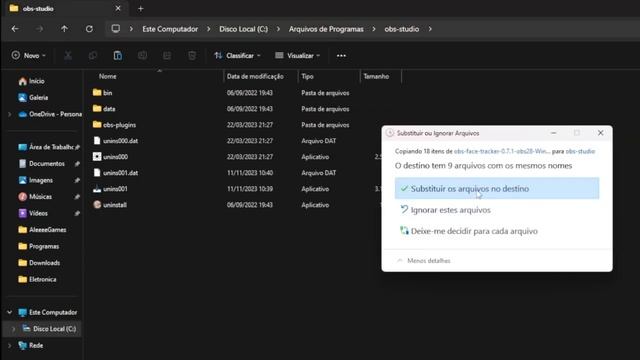Expand chevron after obs-studio in breadcrumb

[430, 29]
